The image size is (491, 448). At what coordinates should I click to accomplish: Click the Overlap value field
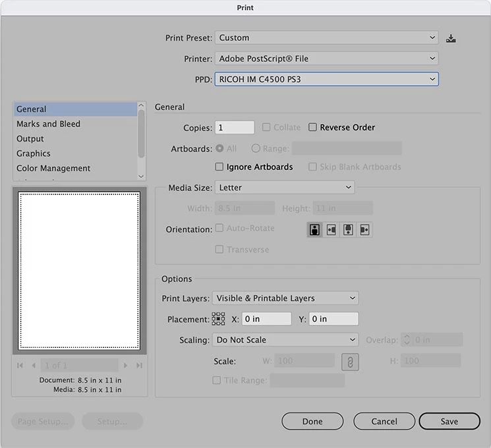438,340
